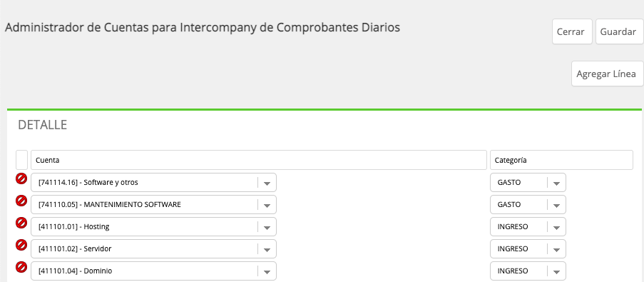Screen dimensions: 644x282
Task: Add a new row with Agregar Línea
Action: pos(607,74)
